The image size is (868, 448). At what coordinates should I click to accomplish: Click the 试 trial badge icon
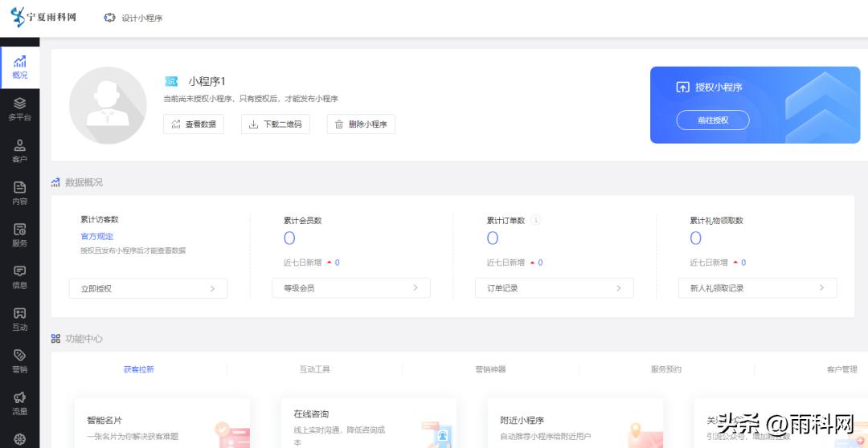172,81
